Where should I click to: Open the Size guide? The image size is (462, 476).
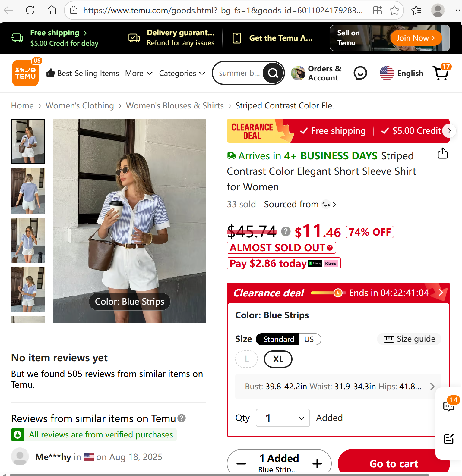[409, 339]
